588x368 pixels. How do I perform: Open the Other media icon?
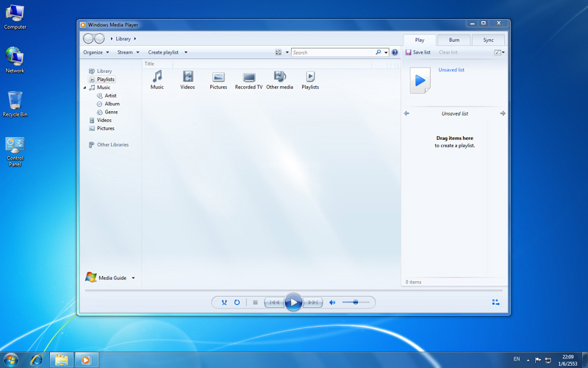(279, 77)
